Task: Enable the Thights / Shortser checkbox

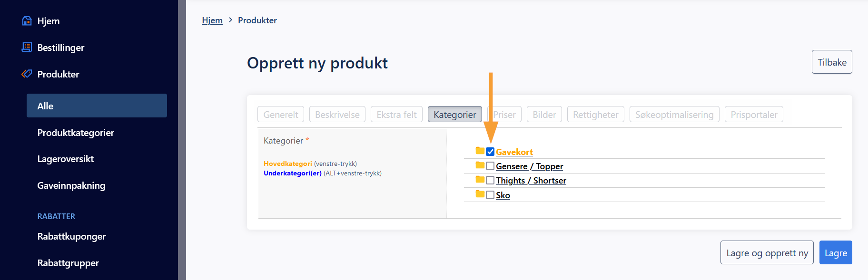Action: pyautogui.click(x=490, y=181)
